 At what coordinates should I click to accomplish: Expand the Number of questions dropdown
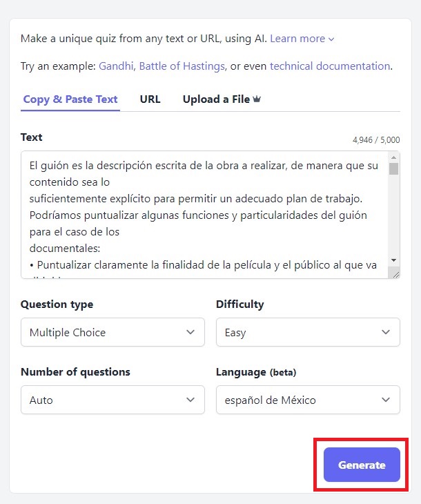coord(112,400)
